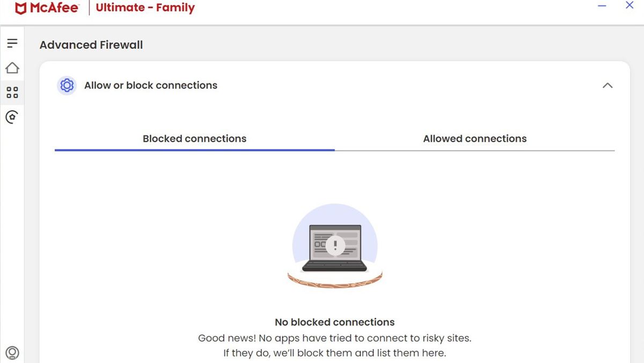Screen dimensions: 644x363
Task: Go to the Home screen icon
Action: click(12, 68)
